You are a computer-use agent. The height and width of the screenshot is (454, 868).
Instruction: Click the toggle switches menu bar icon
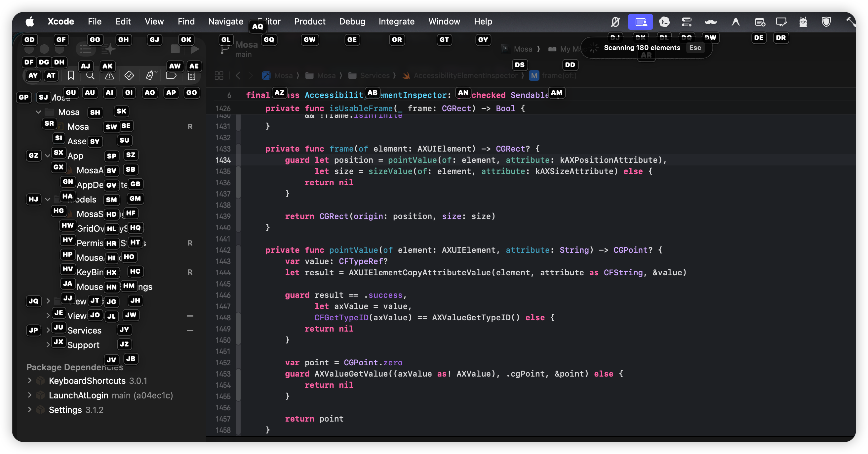(x=687, y=22)
